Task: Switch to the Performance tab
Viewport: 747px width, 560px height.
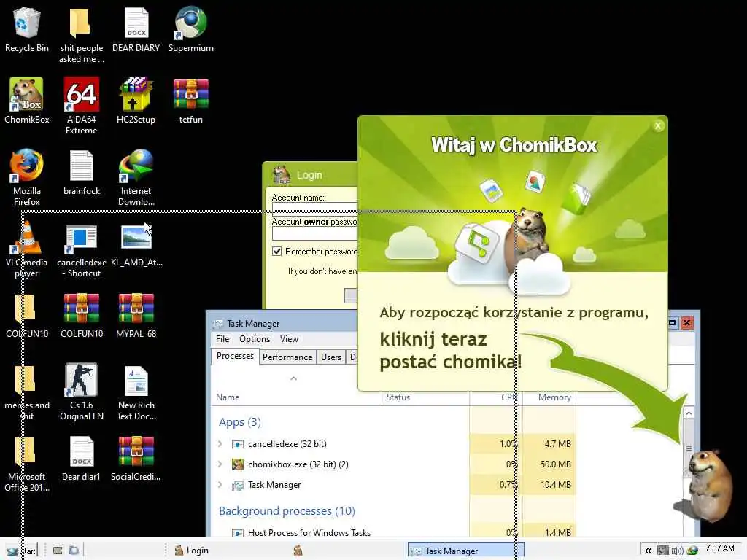Action: [x=287, y=357]
